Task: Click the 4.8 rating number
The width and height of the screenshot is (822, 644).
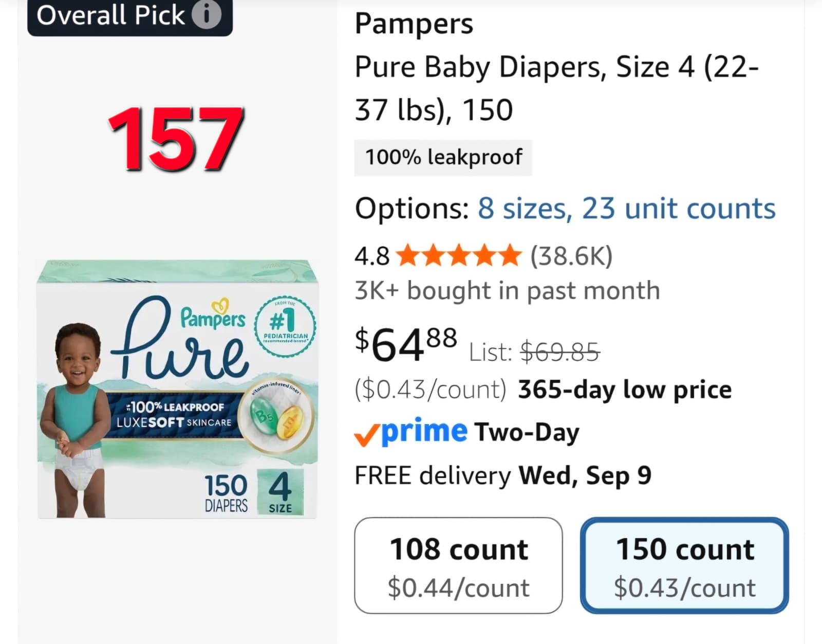Action: tap(372, 256)
